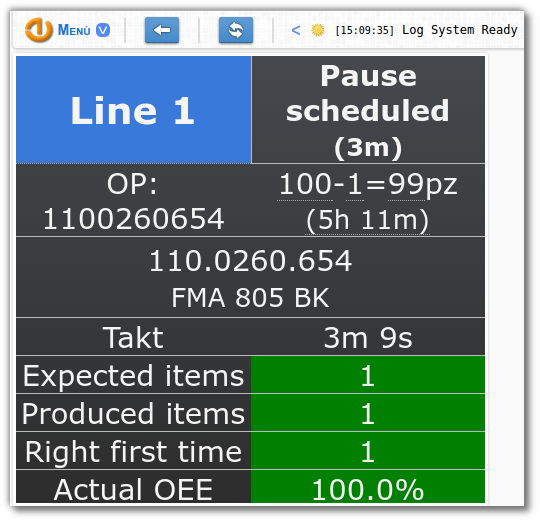Click the 'Actual OEE' label

tap(133, 489)
